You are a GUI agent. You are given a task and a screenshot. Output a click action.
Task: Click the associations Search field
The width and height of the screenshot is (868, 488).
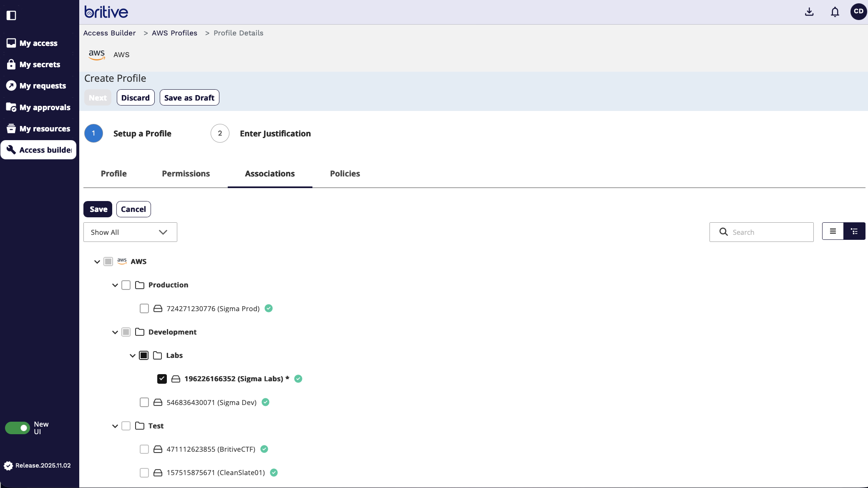pos(767,232)
